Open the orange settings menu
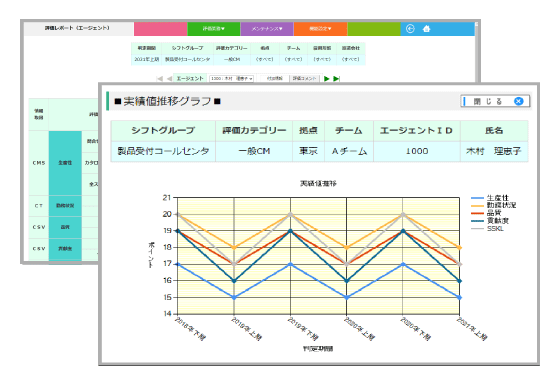Image resolution: width=560 pixels, height=380 pixels. click(x=320, y=29)
